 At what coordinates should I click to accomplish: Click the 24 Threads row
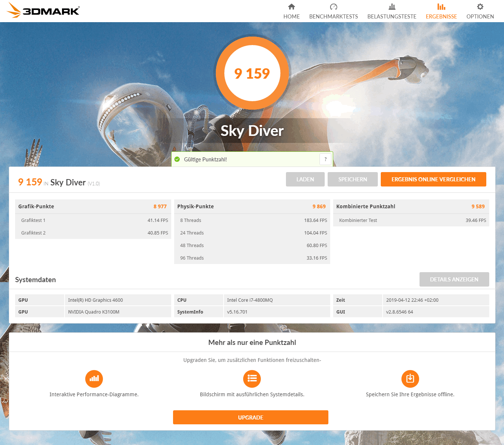pyautogui.click(x=252, y=233)
